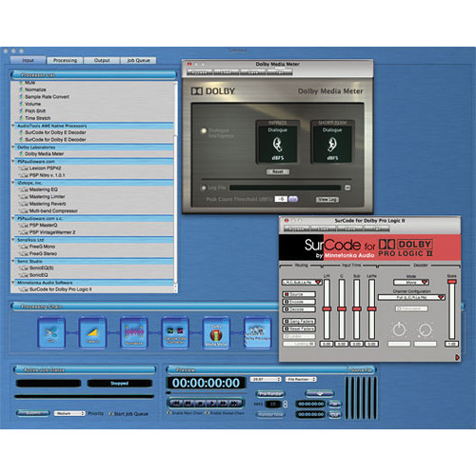
Task: Open the frame rate dropdown in Preview
Action: click(x=266, y=379)
